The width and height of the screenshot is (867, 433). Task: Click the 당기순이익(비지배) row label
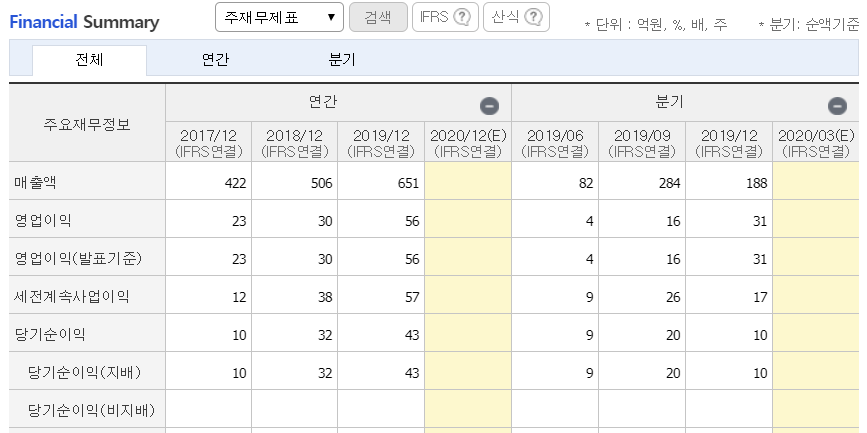click(92, 410)
